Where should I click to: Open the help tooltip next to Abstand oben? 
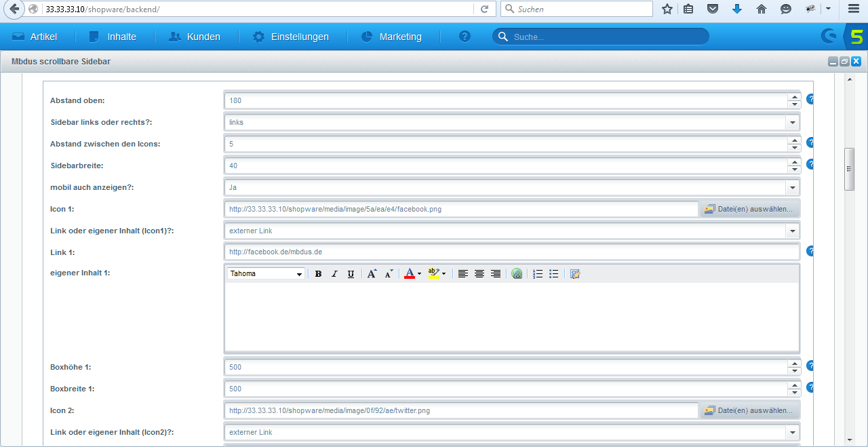(811, 99)
